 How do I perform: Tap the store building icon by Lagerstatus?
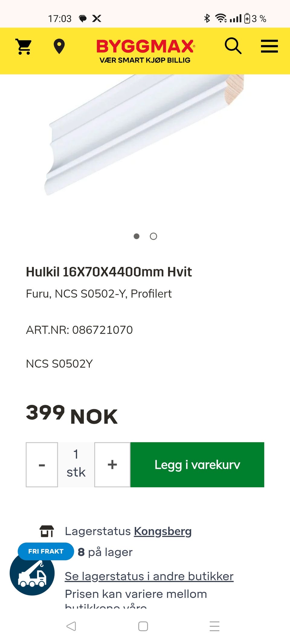[47, 531]
